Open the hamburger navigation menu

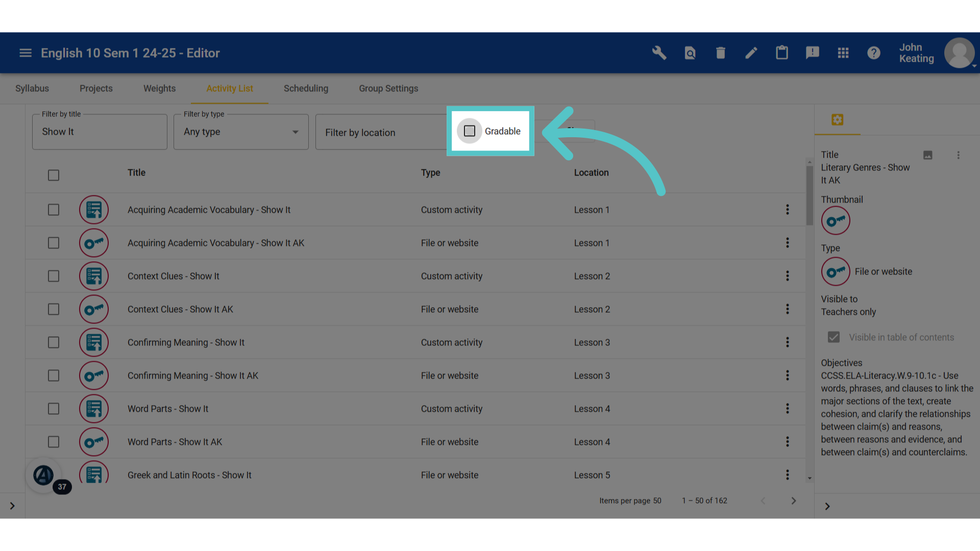click(26, 53)
